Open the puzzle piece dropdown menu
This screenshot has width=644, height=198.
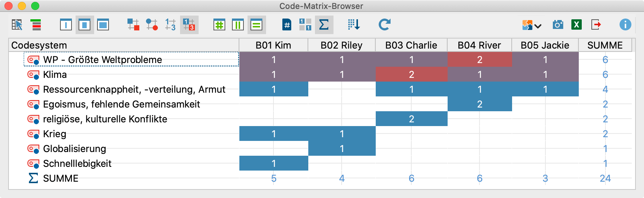click(x=532, y=25)
